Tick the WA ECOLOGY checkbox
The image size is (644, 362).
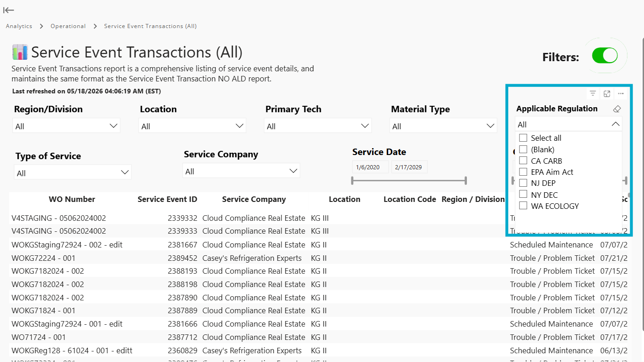pos(523,206)
